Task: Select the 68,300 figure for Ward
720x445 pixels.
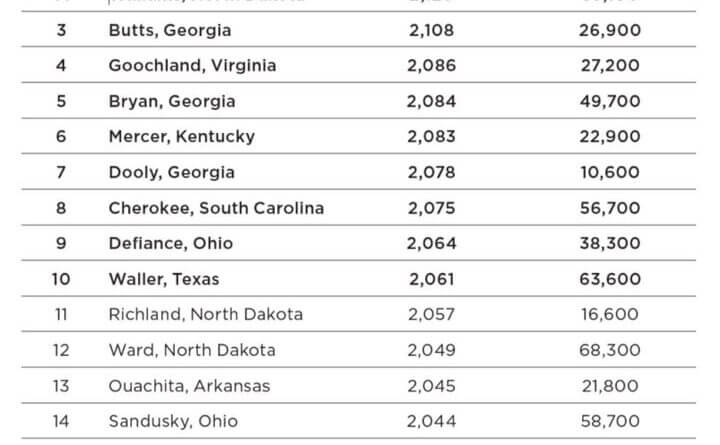Action: point(610,350)
